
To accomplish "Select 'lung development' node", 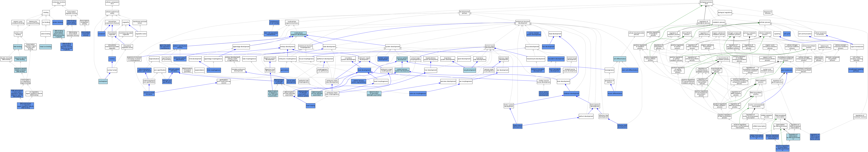I will tap(470, 70).
